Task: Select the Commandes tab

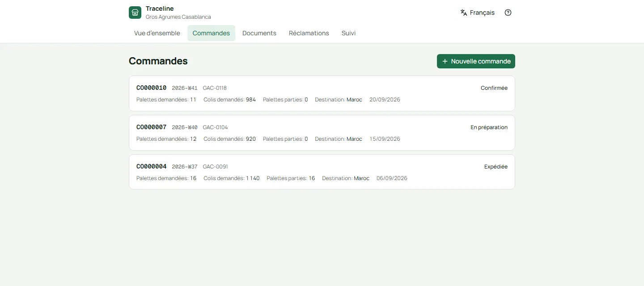Action: pos(211,33)
